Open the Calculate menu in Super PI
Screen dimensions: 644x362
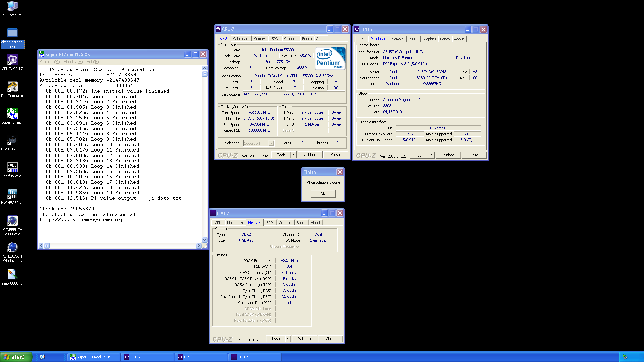click(50, 62)
